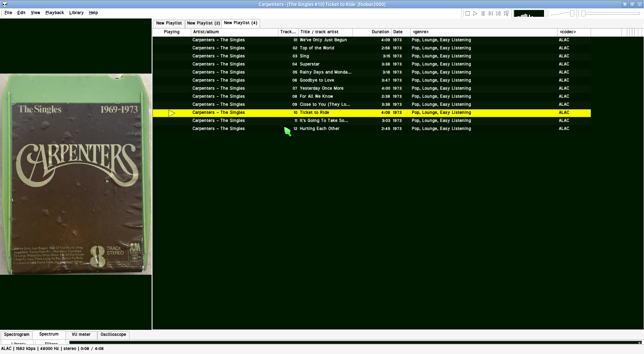Click 1973 date on Yesterday Once More row
The width and height of the screenshot is (644, 354).
pyautogui.click(x=397, y=88)
